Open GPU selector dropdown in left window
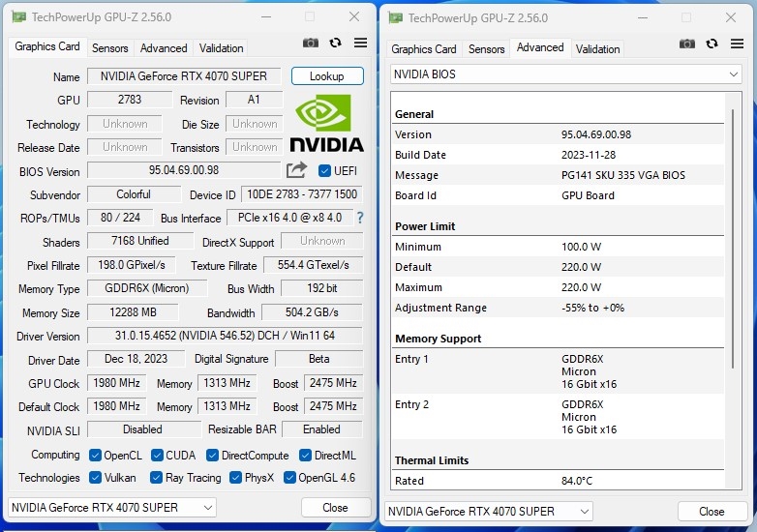The width and height of the screenshot is (757, 532). [112, 508]
